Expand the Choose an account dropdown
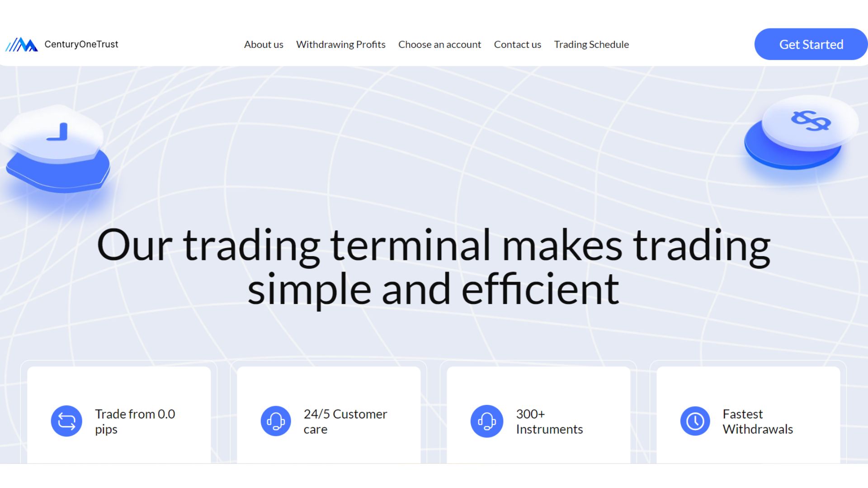Viewport: 868px width, 488px height. [x=439, y=44]
